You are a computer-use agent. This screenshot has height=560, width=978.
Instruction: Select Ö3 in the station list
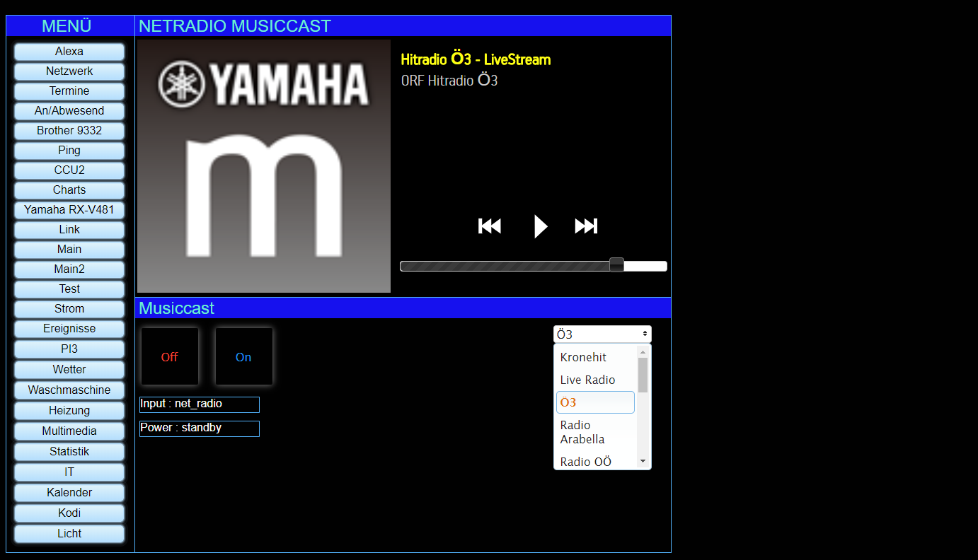click(595, 402)
